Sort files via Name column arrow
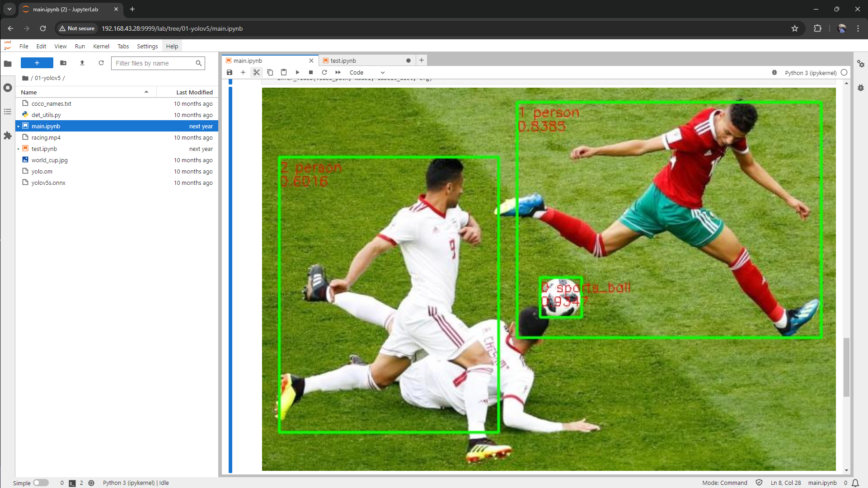This screenshot has height=488, width=868. pyautogui.click(x=146, y=92)
